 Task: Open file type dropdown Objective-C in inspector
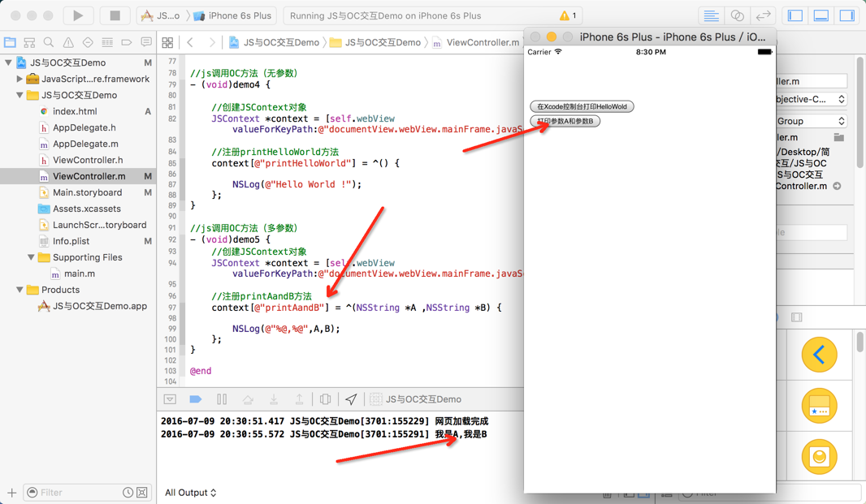[x=811, y=99]
